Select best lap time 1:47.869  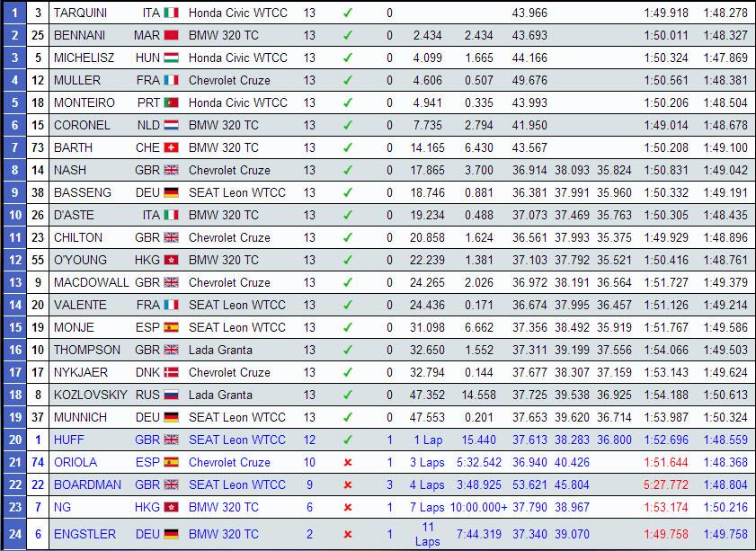click(x=725, y=58)
